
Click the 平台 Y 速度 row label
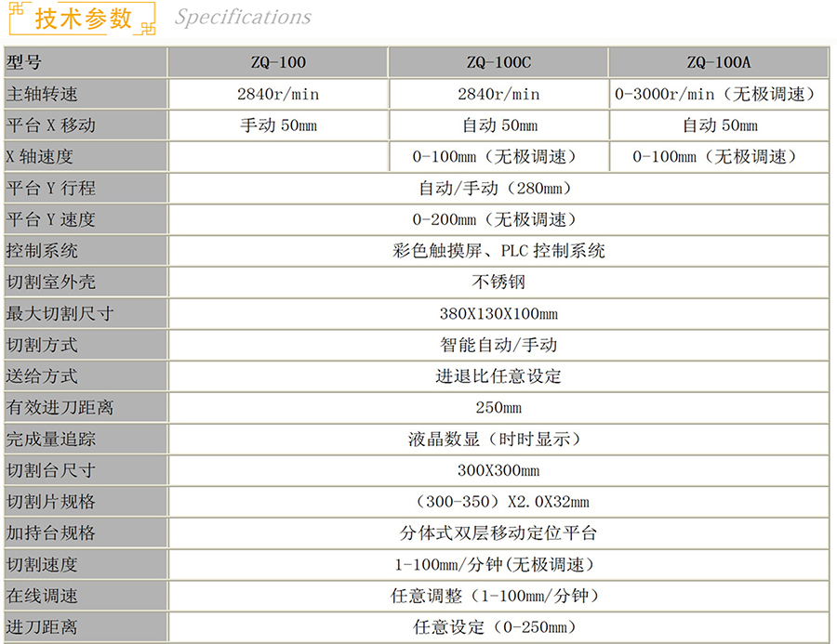point(51,220)
